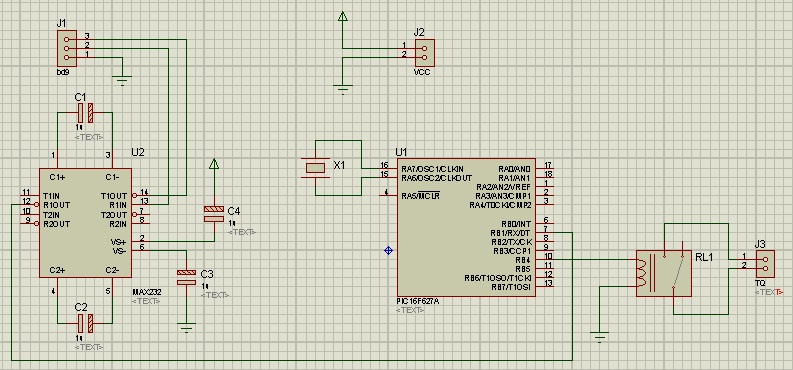
Task: Select the J3 TQ connector symbol
Action: point(765,263)
